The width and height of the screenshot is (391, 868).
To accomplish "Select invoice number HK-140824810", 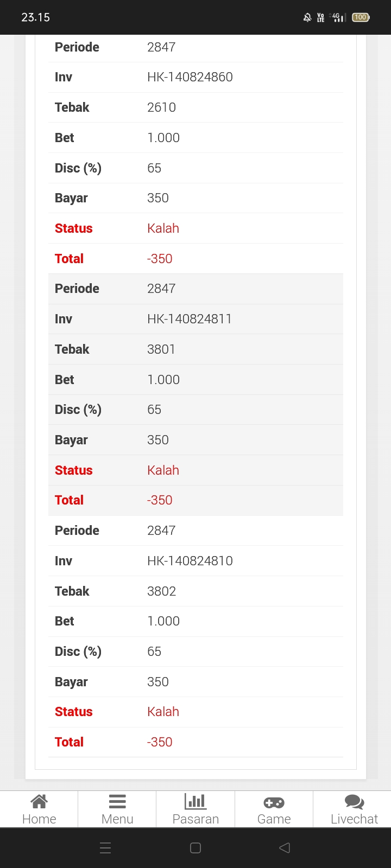I will point(190,561).
